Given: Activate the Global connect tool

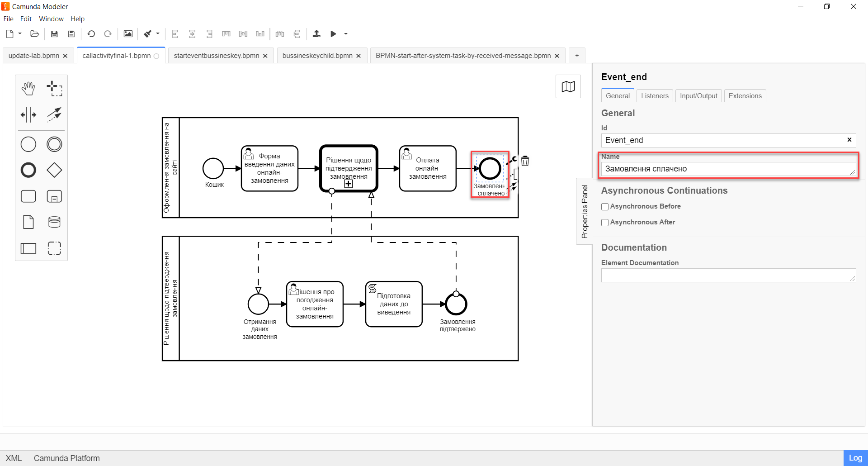Looking at the screenshot, I should (x=54, y=114).
